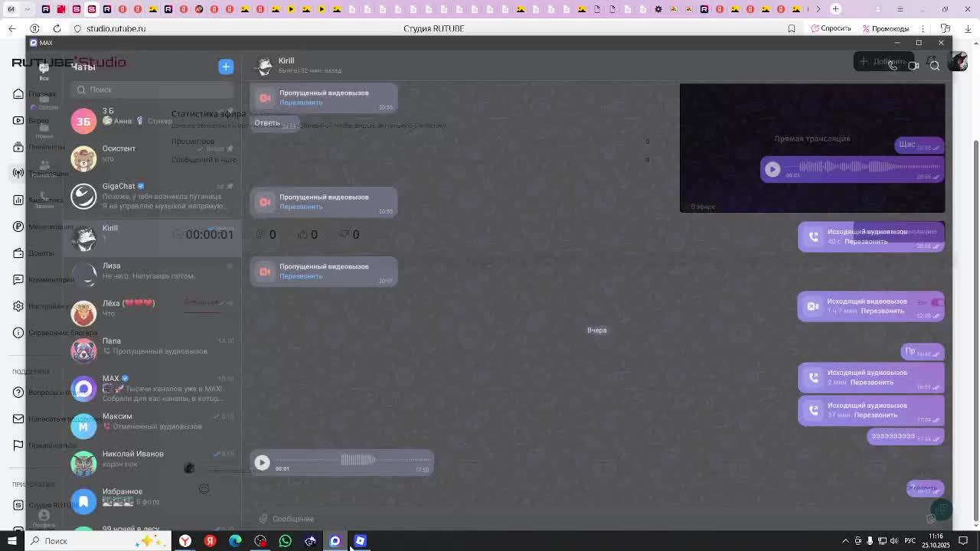Open the Профиль tab at sidebar bottom
The image size is (980, 551).
(x=44, y=519)
